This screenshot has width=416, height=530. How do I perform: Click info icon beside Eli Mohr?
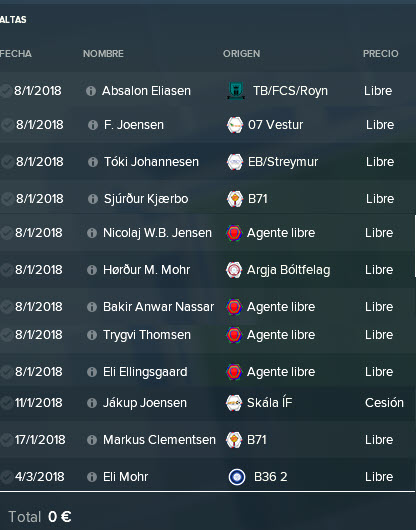tap(92, 477)
